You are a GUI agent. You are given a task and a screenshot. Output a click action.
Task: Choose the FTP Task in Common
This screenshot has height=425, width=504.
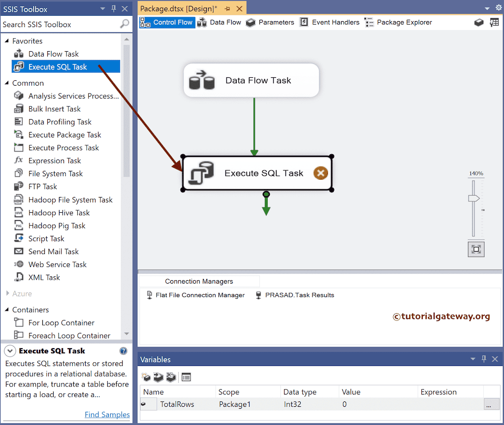[x=42, y=186]
